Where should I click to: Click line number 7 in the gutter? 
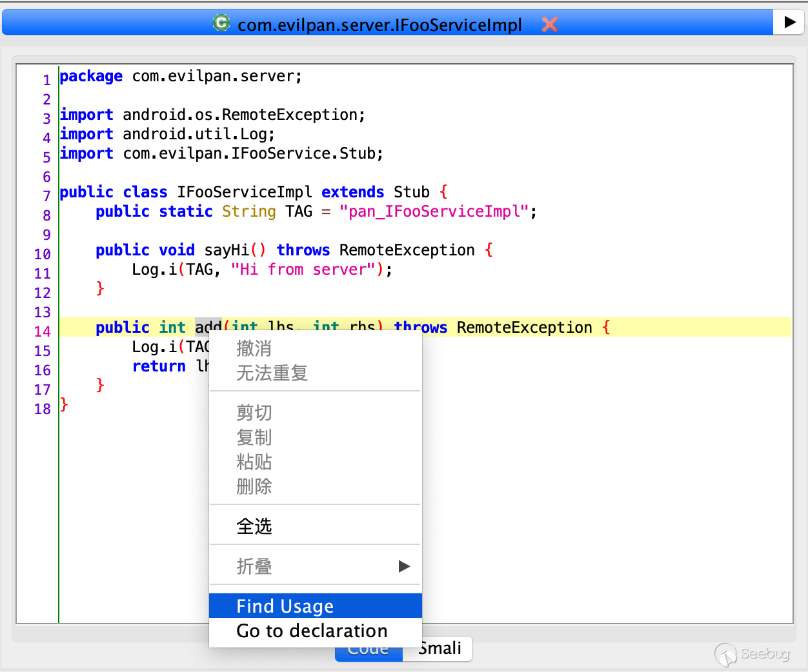pyautogui.click(x=46, y=196)
